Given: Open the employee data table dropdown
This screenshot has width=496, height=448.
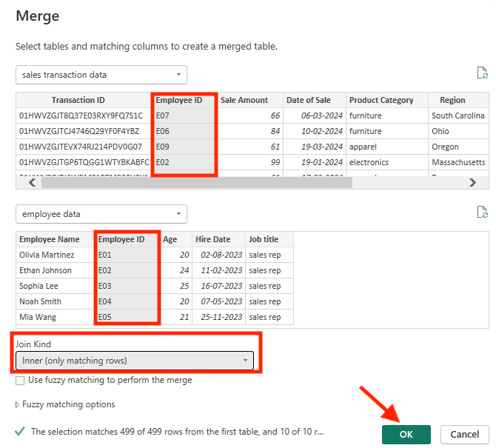Looking at the screenshot, I should [x=101, y=214].
